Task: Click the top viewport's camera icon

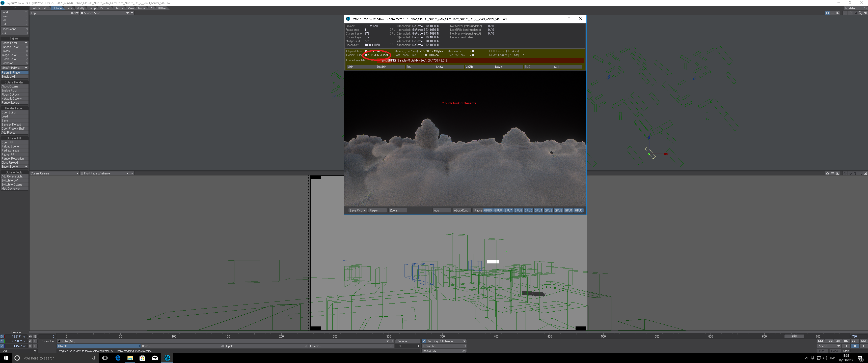Action: (827, 13)
